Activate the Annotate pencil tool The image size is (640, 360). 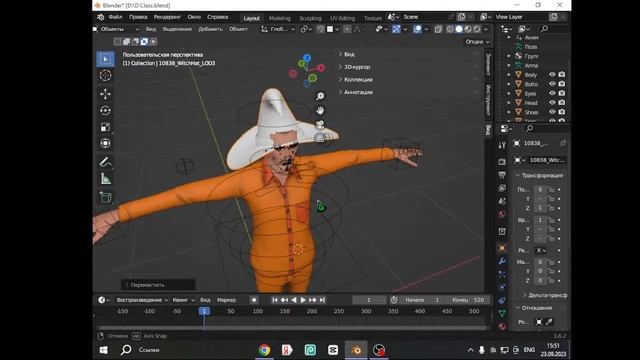pos(105,162)
